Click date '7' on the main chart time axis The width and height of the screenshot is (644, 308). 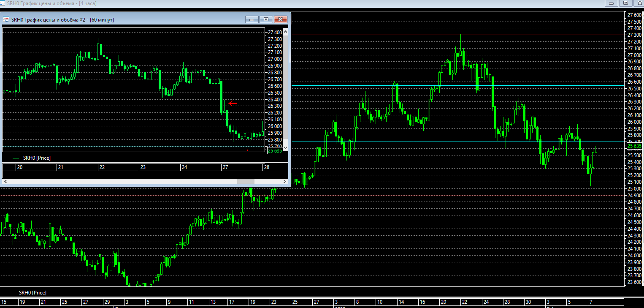(x=590, y=302)
